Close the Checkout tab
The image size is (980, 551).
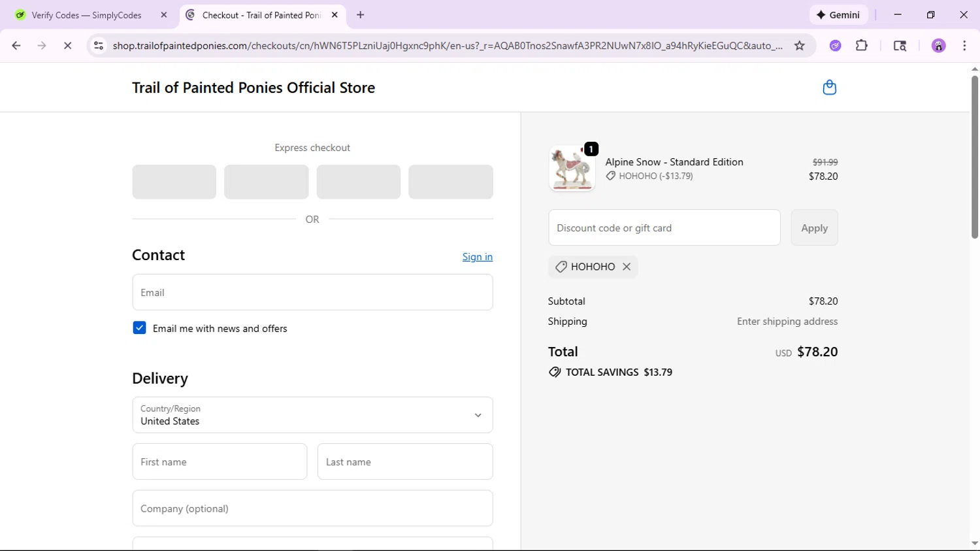pyautogui.click(x=335, y=15)
